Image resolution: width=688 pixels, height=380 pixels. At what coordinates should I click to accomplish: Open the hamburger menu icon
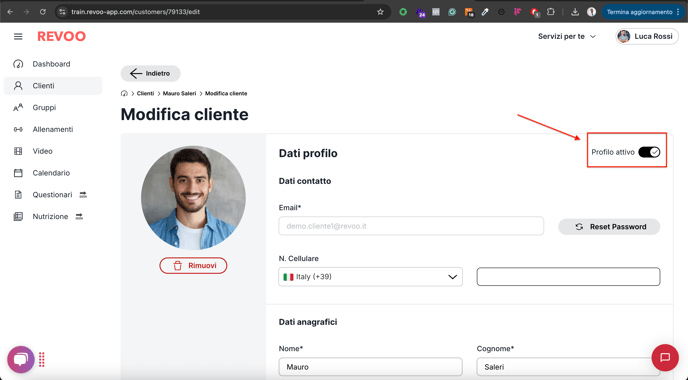[18, 36]
